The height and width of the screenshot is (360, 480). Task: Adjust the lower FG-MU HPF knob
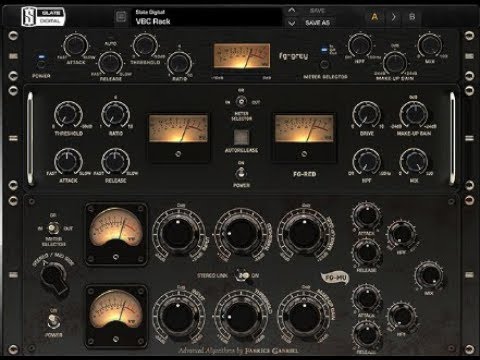402,316
